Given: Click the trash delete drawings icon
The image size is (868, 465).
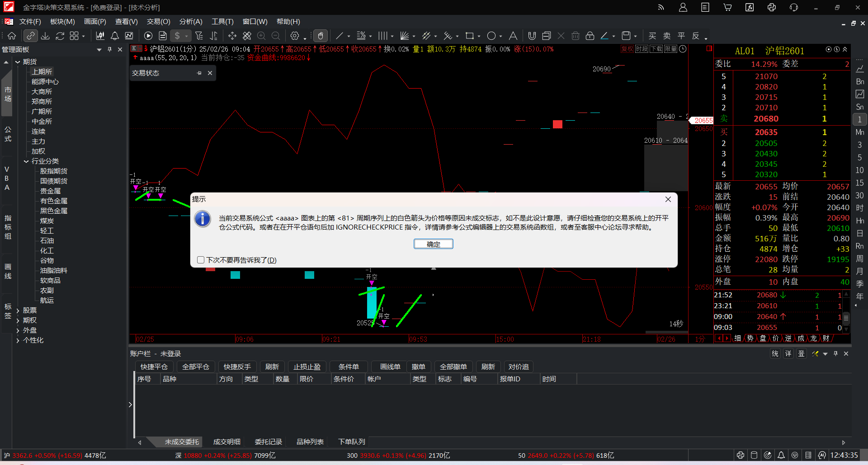Looking at the screenshot, I should [576, 36].
